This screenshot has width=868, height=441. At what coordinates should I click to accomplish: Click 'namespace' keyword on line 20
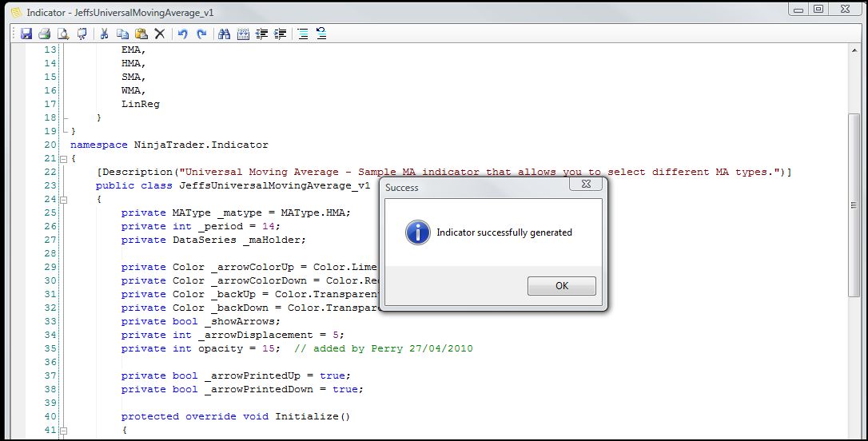point(99,145)
